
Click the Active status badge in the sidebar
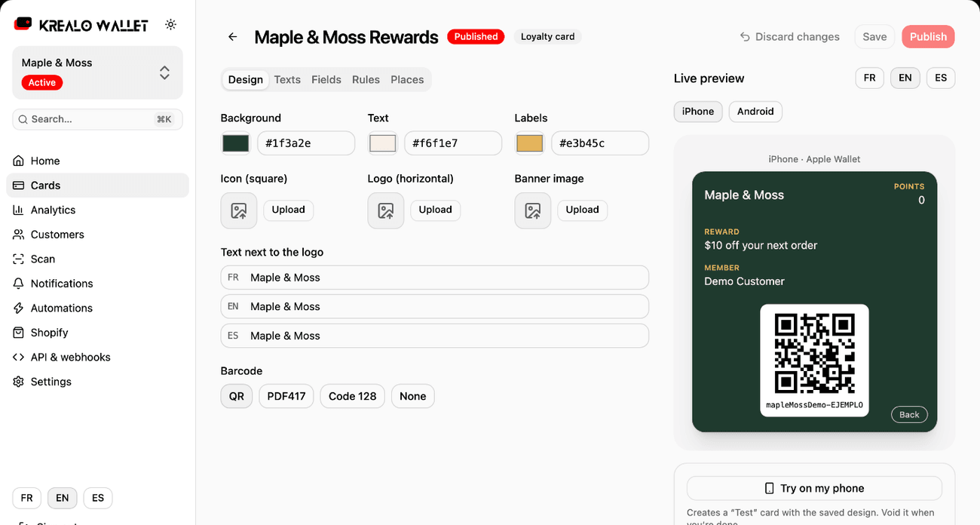point(42,82)
